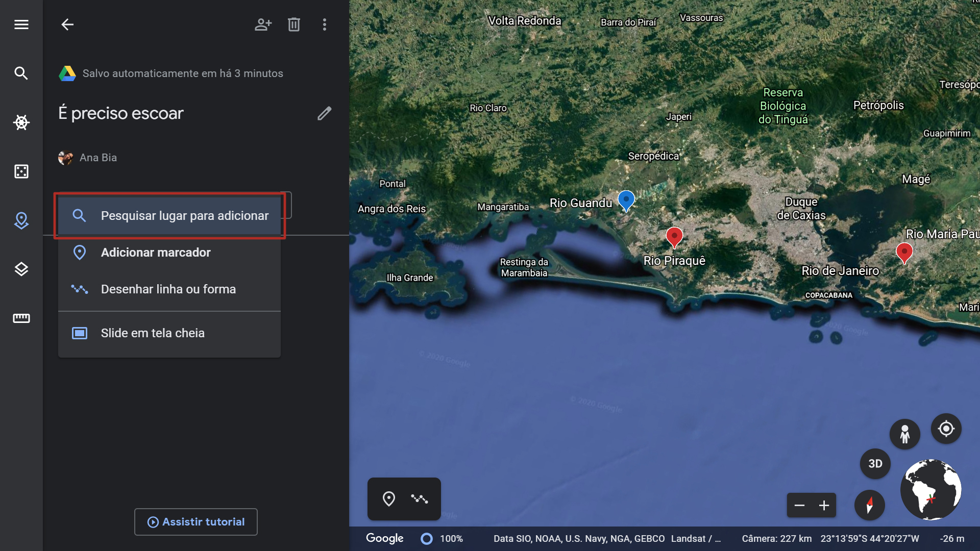Open Voyager ship wheel icon

[x=21, y=122]
